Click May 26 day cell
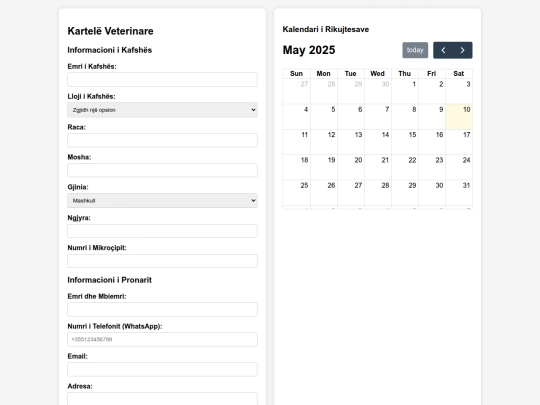 coord(324,193)
